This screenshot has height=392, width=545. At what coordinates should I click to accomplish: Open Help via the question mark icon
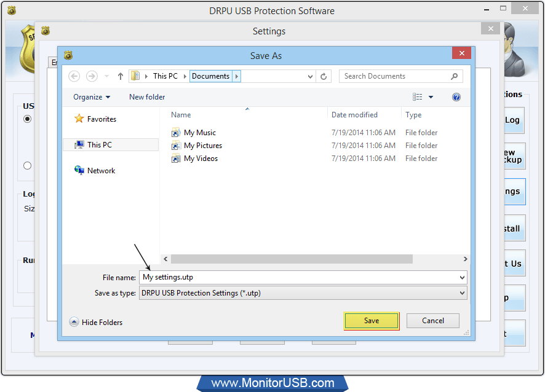coord(456,97)
